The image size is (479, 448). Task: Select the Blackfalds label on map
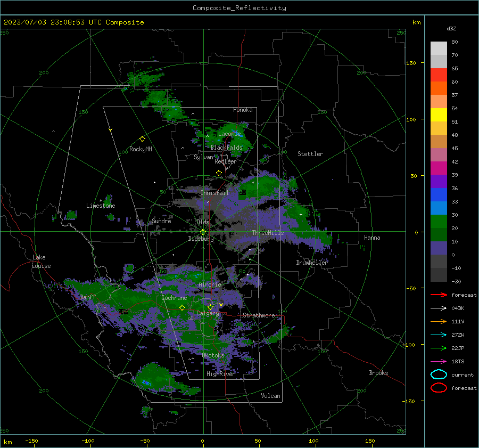(226, 148)
